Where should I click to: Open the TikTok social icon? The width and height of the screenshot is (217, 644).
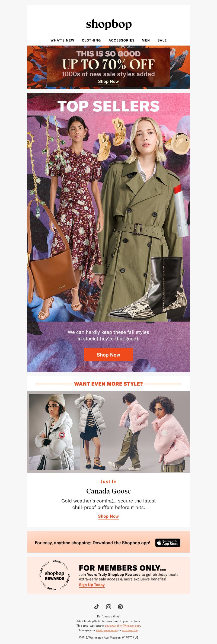tap(97, 607)
